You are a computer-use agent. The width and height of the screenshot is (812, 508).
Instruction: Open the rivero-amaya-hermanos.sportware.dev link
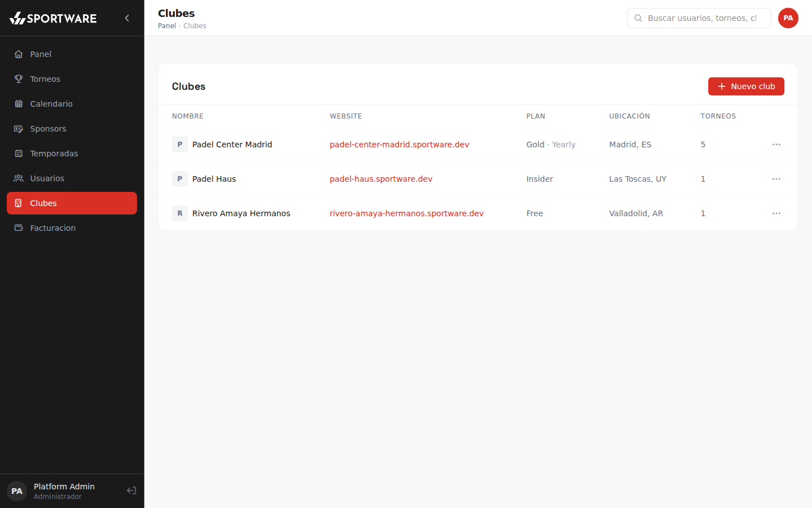click(x=407, y=213)
